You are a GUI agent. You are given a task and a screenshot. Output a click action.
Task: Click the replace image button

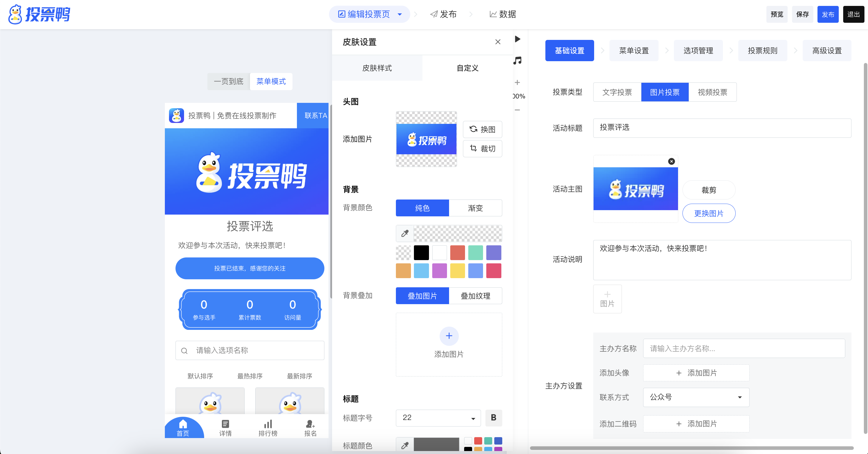709,213
